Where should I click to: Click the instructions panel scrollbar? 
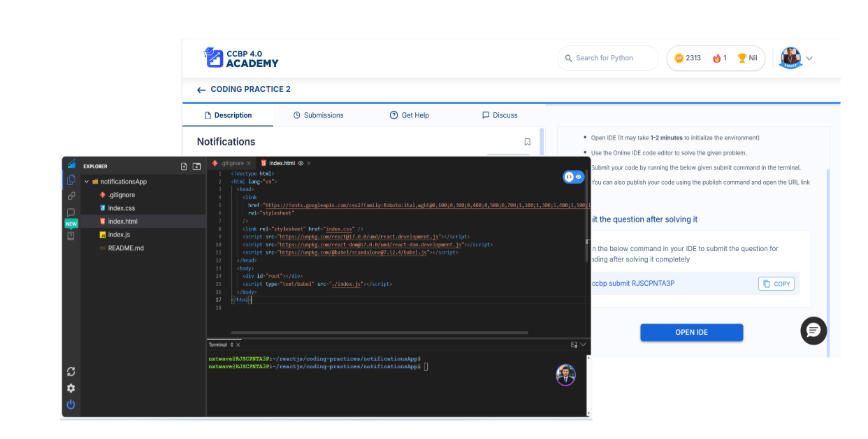828,263
